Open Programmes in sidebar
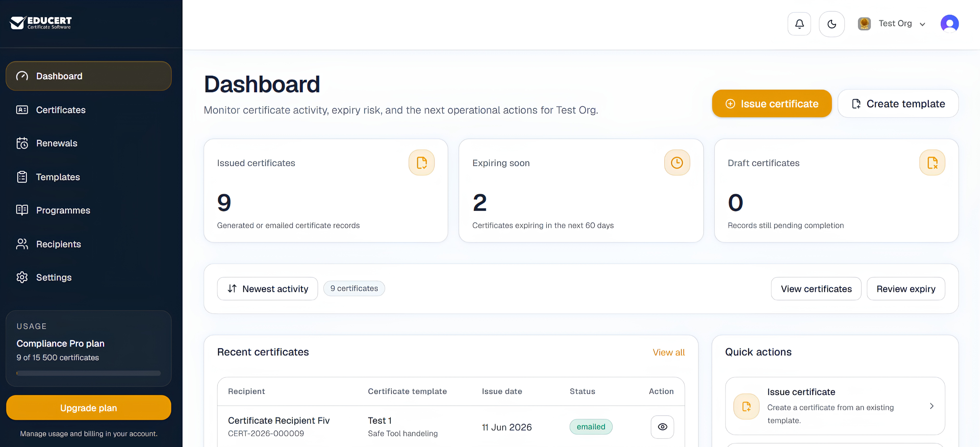 click(x=89, y=210)
